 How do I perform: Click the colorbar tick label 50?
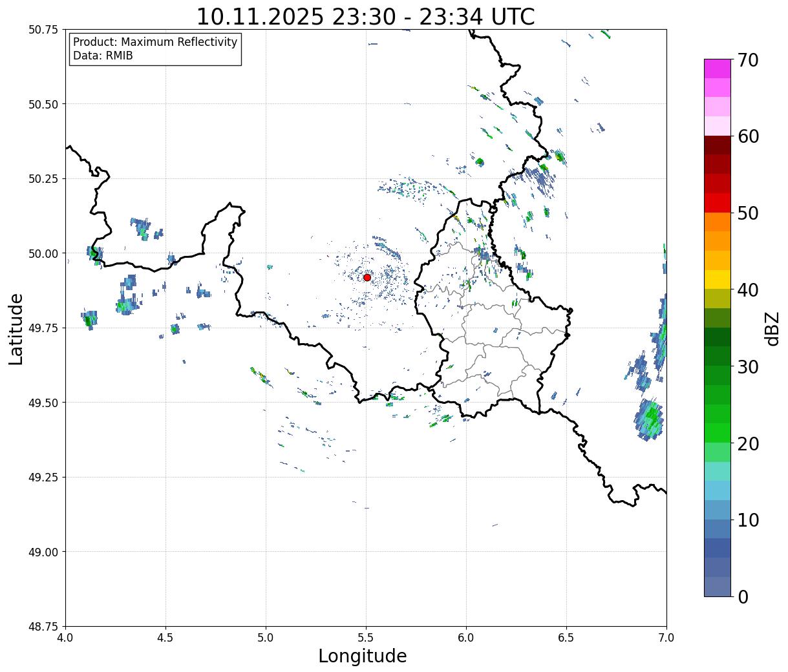(747, 213)
